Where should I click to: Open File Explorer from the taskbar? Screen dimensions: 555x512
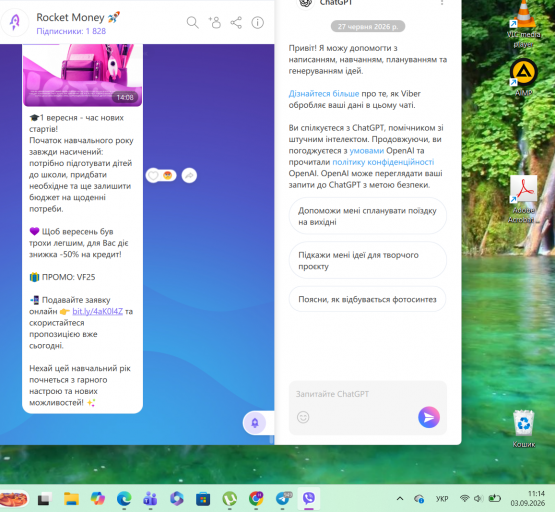pyautogui.click(x=71, y=499)
